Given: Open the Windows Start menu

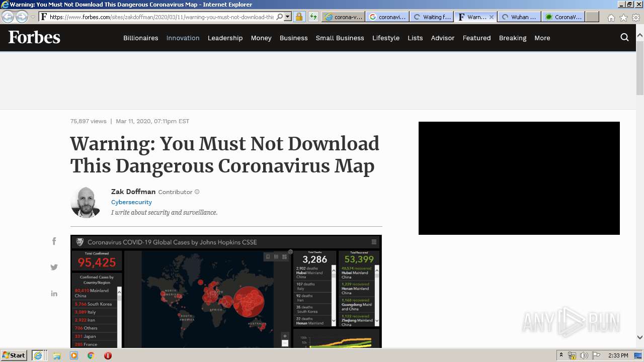Looking at the screenshot, I should [14, 355].
